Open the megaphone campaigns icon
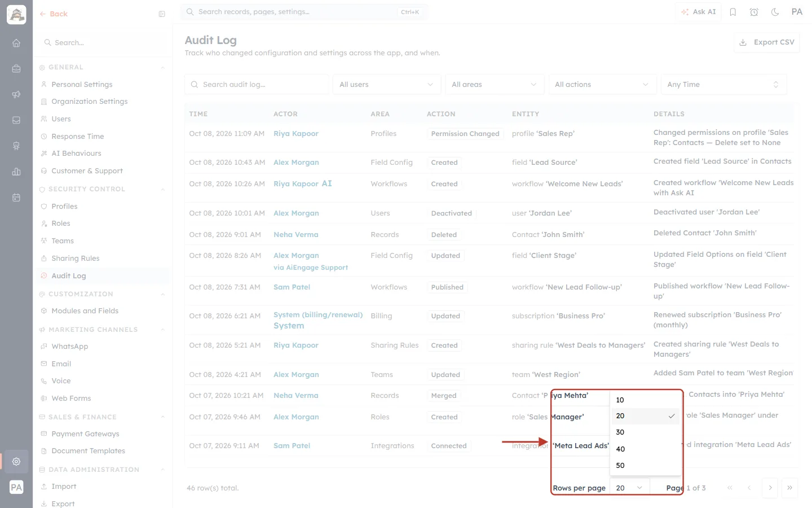Viewport: 812px width, 508px height. [x=16, y=94]
